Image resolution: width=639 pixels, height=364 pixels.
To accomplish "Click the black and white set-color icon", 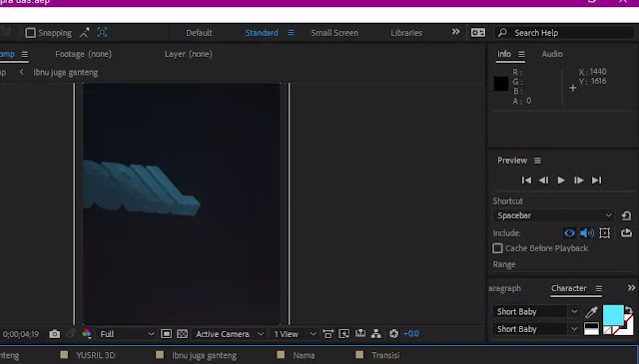I will pos(591,328).
